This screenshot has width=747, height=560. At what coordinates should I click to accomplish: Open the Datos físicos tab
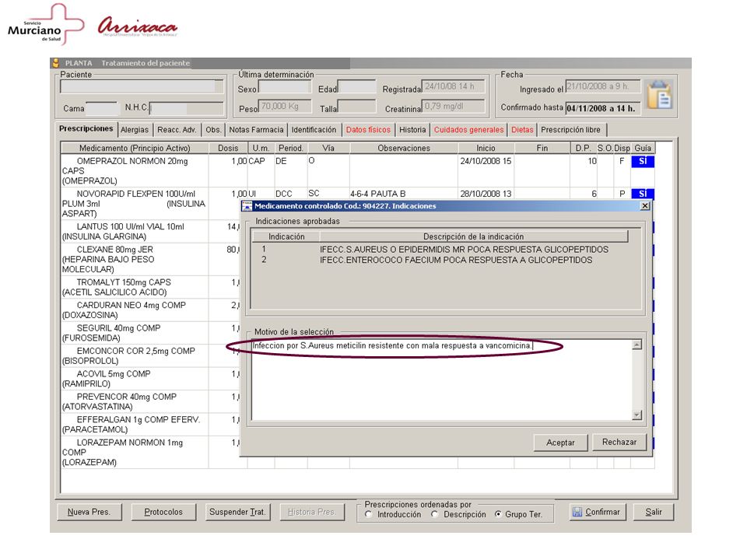click(368, 130)
